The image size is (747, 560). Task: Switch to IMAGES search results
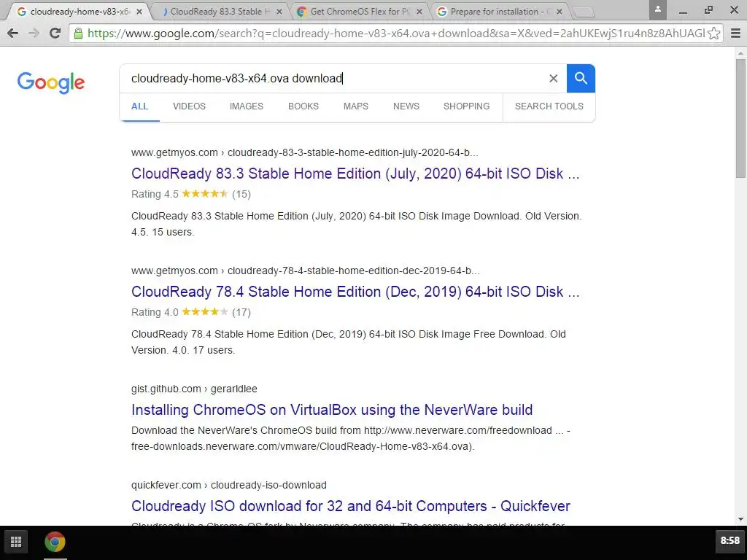pos(247,106)
